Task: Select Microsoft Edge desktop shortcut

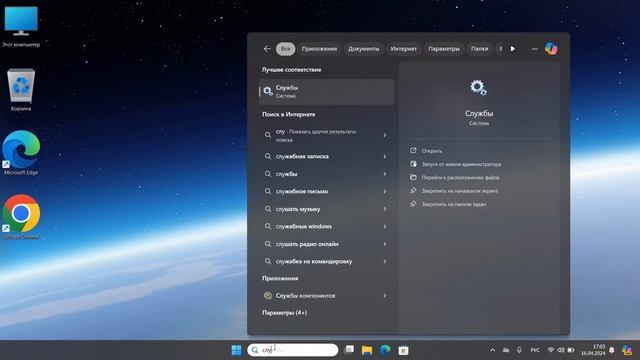Action: click(x=21, y=153)
